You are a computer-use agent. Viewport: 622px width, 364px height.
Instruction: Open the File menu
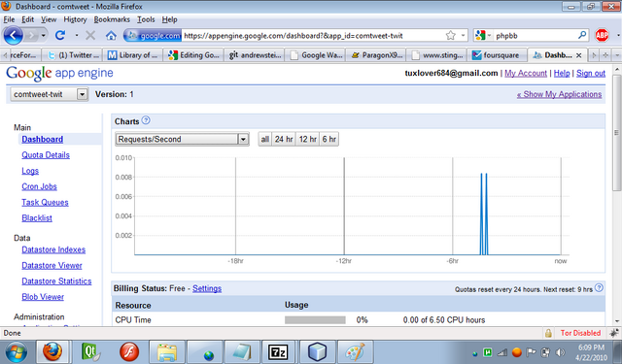tap(9, 19)
